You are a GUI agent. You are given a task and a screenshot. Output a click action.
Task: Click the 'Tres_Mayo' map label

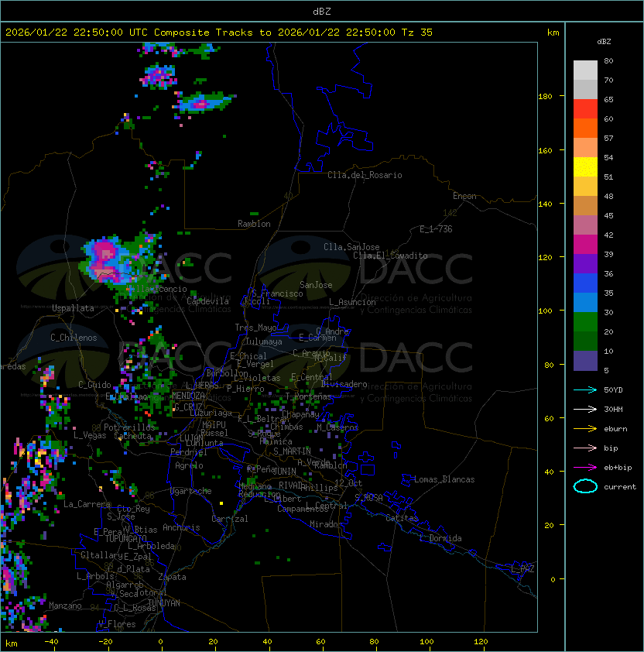[x=255, y=328]
